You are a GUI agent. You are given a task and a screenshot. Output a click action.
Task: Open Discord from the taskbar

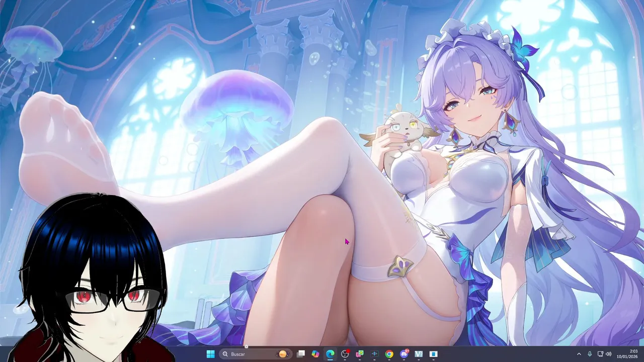click(404, 354)
